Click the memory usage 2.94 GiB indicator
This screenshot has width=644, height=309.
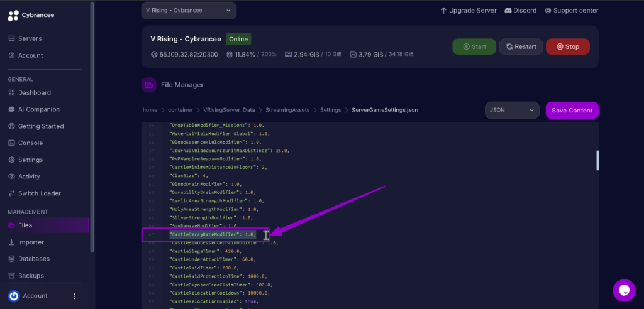[313, 54]
